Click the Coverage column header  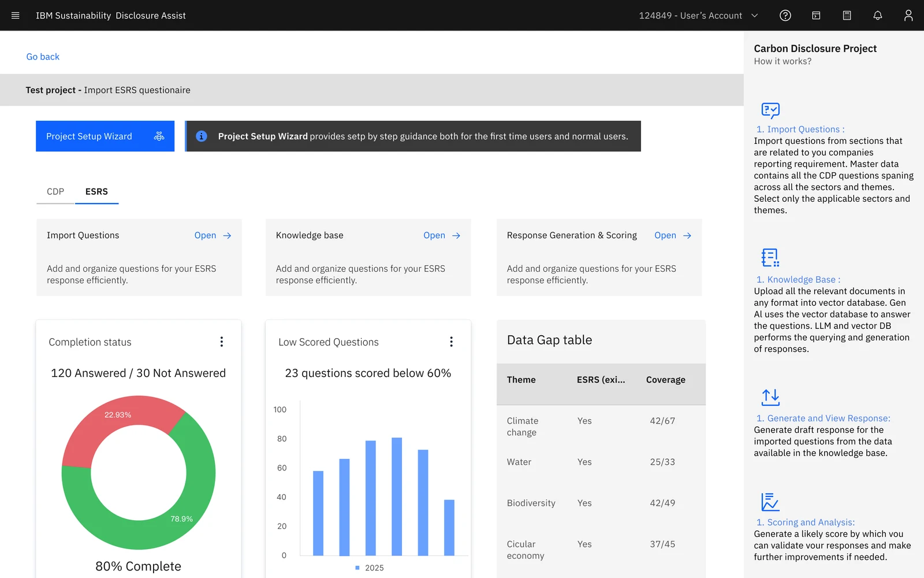pyautogui.click(x=666, y=380)
